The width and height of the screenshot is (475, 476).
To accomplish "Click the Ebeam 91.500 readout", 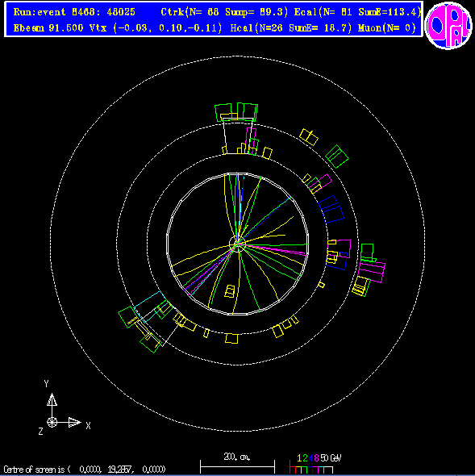I will (48, 28).
